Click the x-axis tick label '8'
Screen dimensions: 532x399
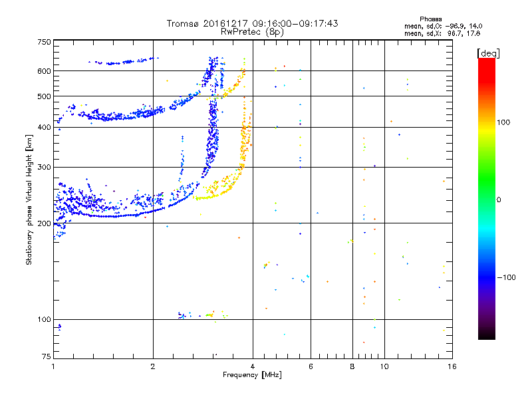pyautogui.click(x=352, y=366)
